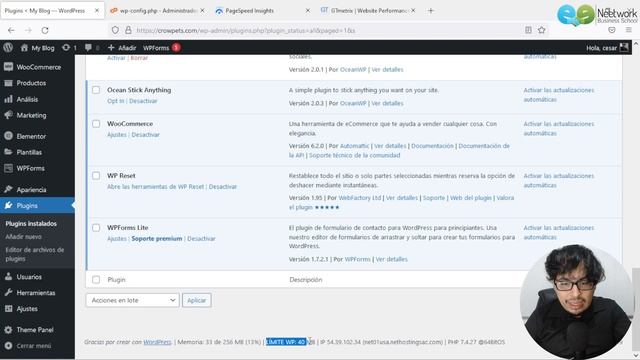The height and width of the screenshot is (360, 640).
Task: Open Hola, cesar account menu
Action: 607,48
